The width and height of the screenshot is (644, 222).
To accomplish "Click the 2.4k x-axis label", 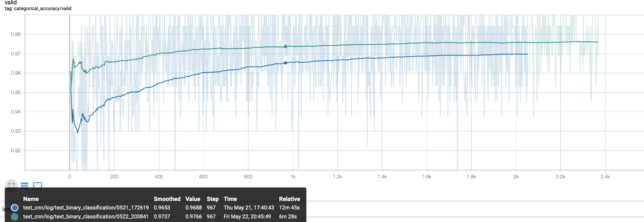I will click(x=605, y=177).
